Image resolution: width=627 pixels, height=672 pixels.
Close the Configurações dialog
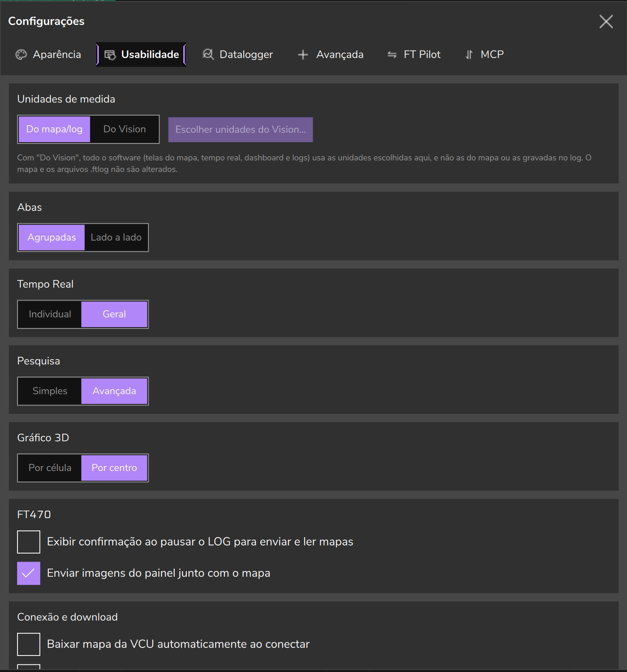tap(606, 21)
